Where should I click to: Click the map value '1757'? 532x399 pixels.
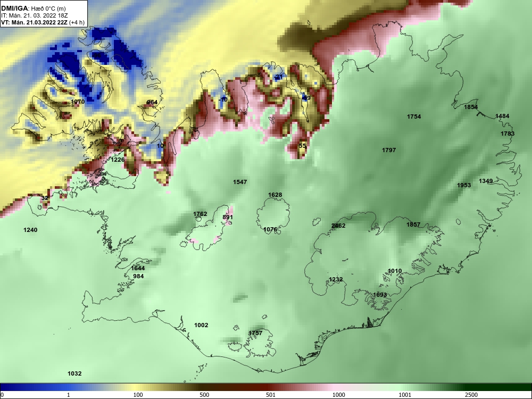(255, 333)
